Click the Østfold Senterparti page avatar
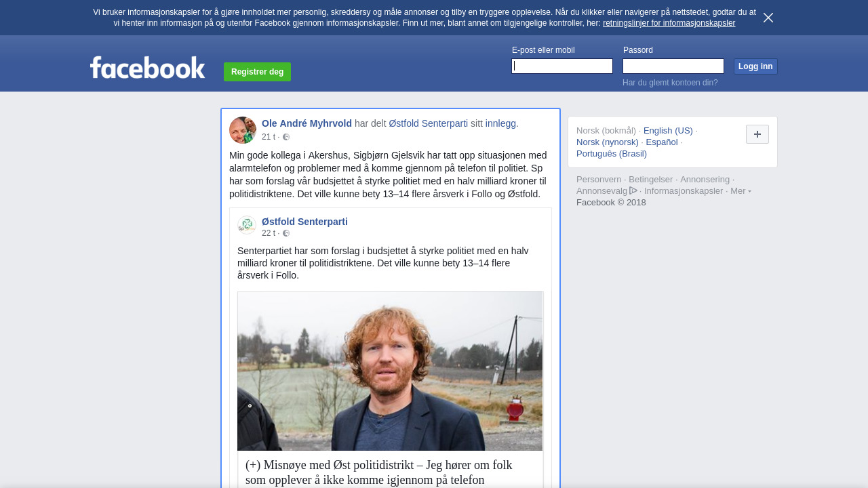Viewport: 868px width, 488px height. click(247, 225)
